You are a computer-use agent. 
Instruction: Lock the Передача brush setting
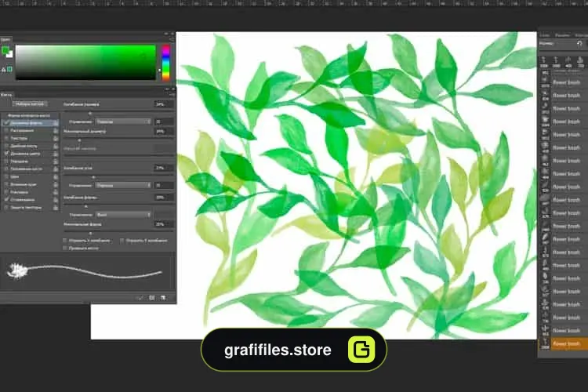(56, 162)
